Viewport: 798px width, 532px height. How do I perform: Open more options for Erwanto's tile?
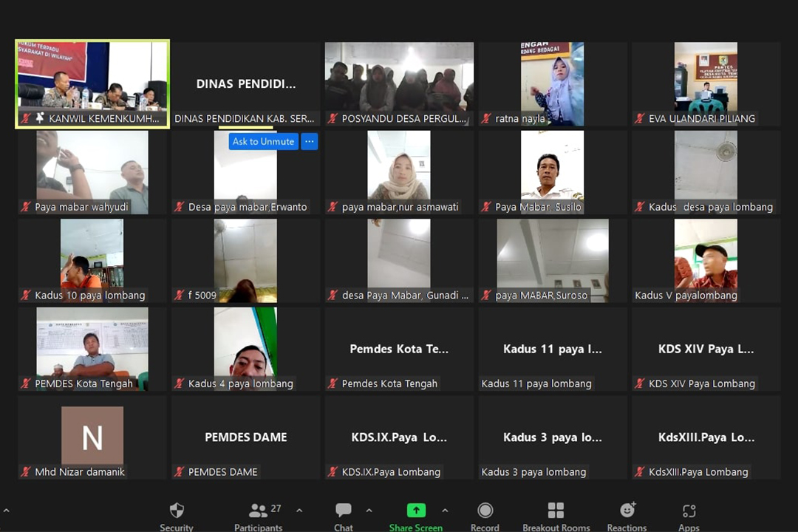coord(310,141)
